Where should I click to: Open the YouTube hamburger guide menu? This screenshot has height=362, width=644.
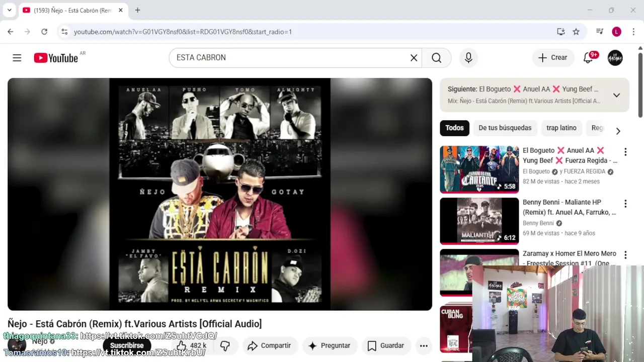coord(17,58)
